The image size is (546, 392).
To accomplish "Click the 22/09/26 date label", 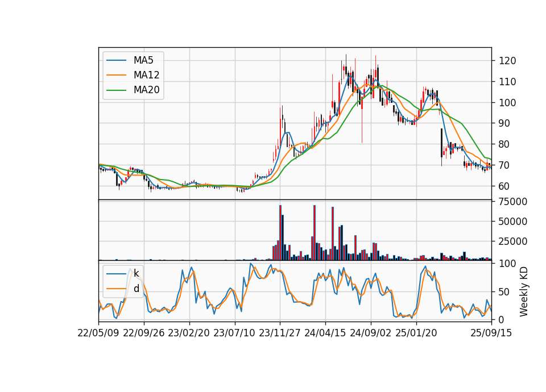I will (144, 333).
